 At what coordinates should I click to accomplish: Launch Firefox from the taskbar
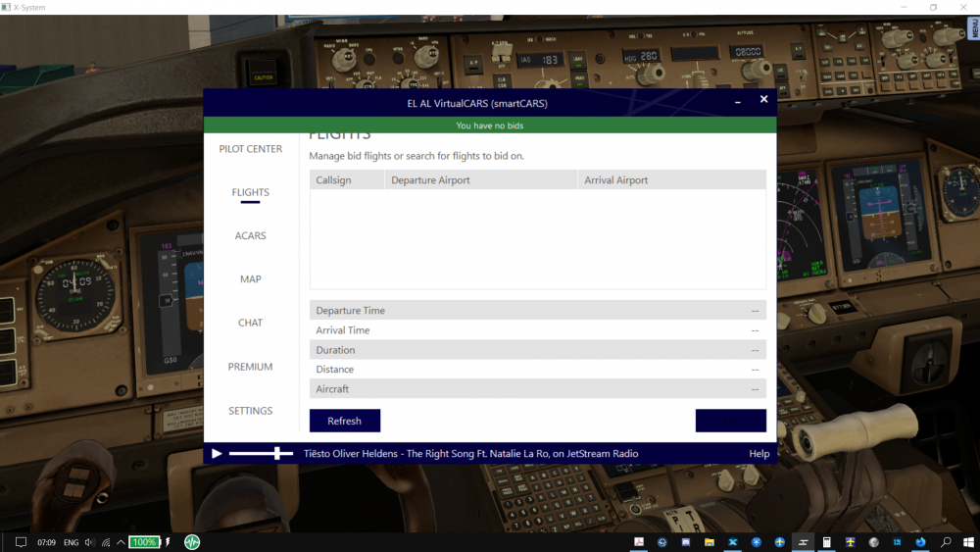921,542
